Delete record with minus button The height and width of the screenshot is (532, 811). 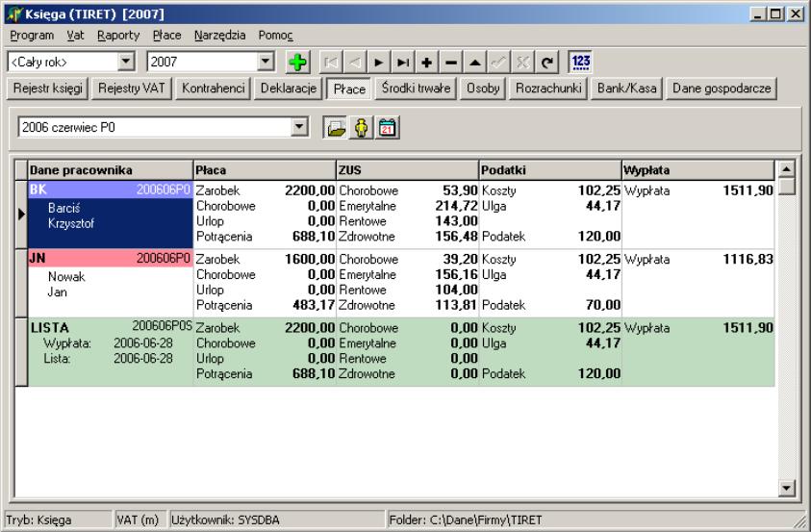click(x=451, y=63)
